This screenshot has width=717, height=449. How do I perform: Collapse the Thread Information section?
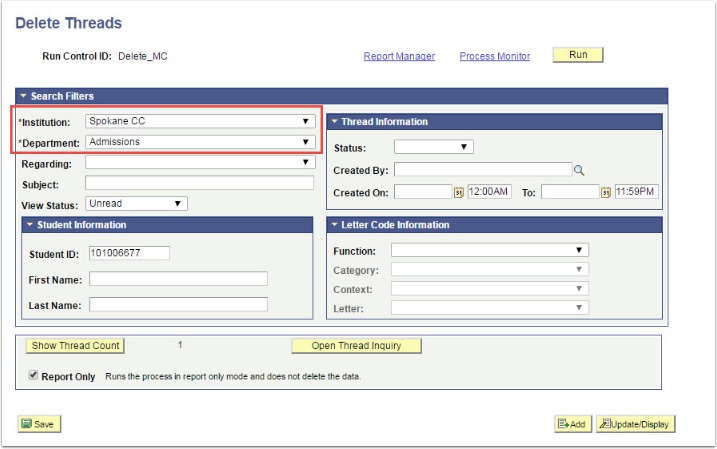click(334, 122)
